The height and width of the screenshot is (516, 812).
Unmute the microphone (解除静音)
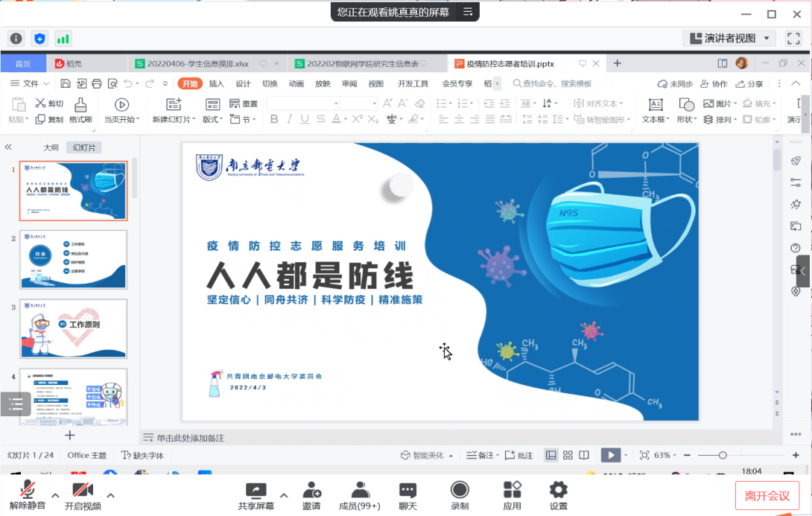click(28, 495)
